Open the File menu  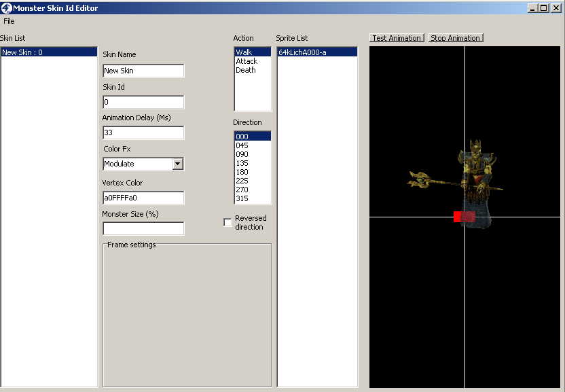pyautogui.click(x=9, y=21)
